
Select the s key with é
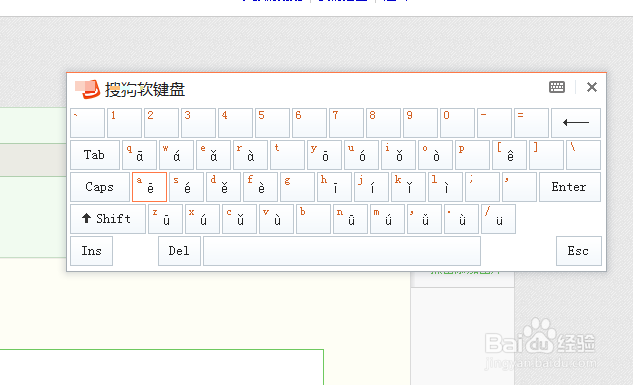point(187,187)
